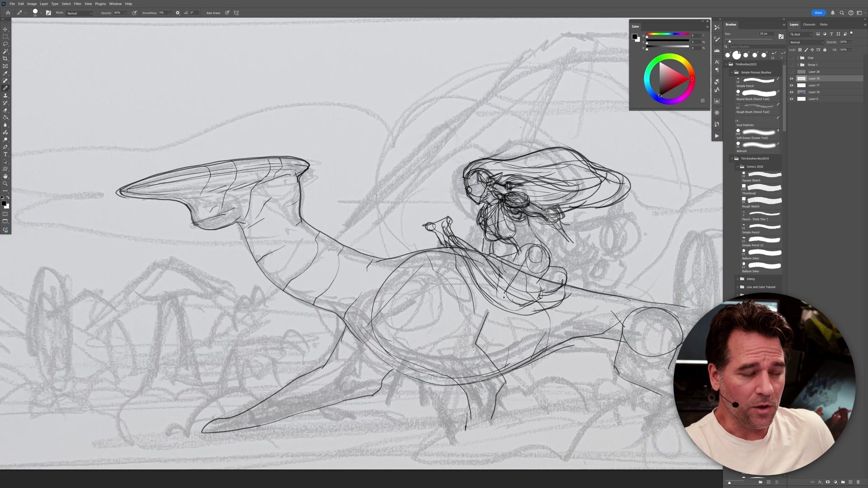Select the Crop tool

tap(5, 59)
